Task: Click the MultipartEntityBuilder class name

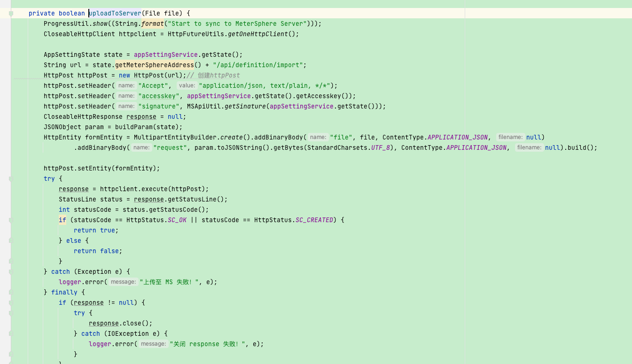Action: [x=175, y=137]
